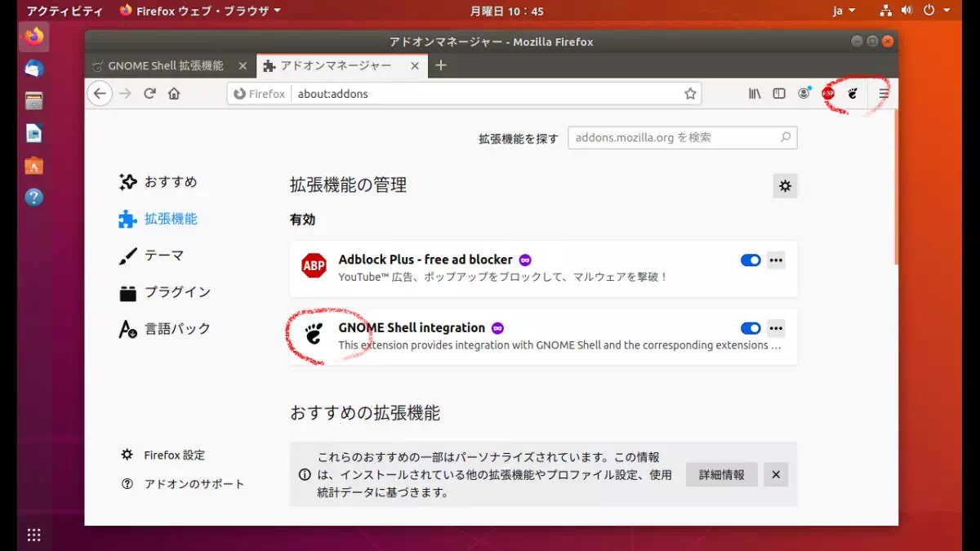Close the アドオンマネージャー tab
The width and height of the screenshot is (980, 551).
pos(415,66)
